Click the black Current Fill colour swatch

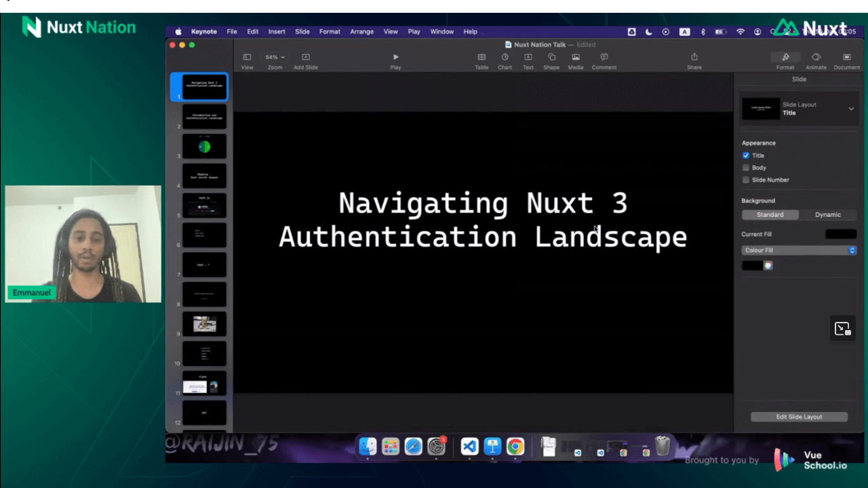(x=840, y=234)
